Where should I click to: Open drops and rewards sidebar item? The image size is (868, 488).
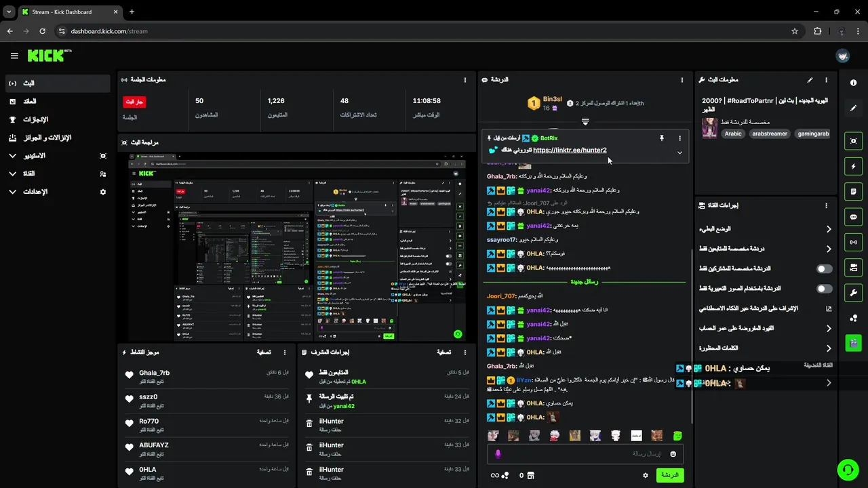(x=57, y=138)
